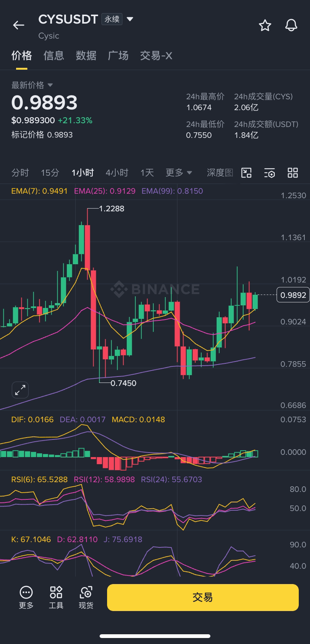Click the 0.6686 price axis label
The height and width of the screenshot is (644, 310).
pyautogui.click(x=293, y=405)
